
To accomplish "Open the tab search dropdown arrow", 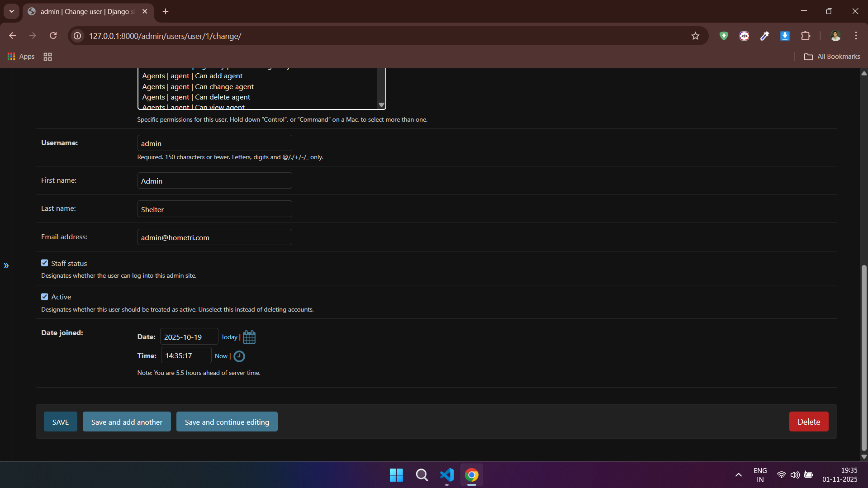I will pos(12,11).
